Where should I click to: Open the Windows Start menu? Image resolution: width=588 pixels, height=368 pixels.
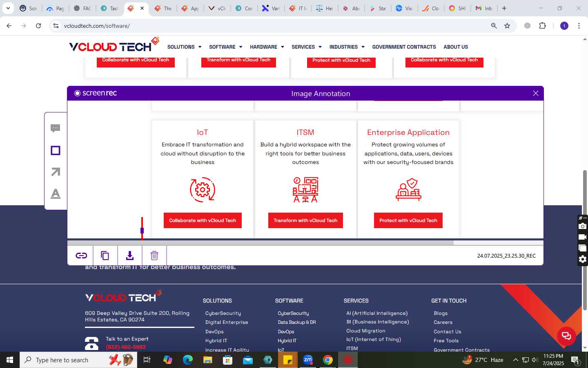coord(10,360)
